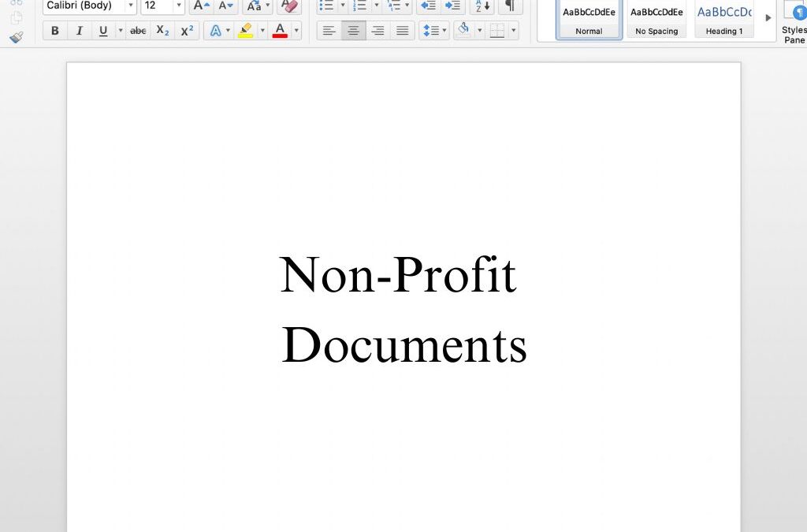This screenshot has width=807, height=532.
Task: Apply text effects A icon
Action: [216, 31]
